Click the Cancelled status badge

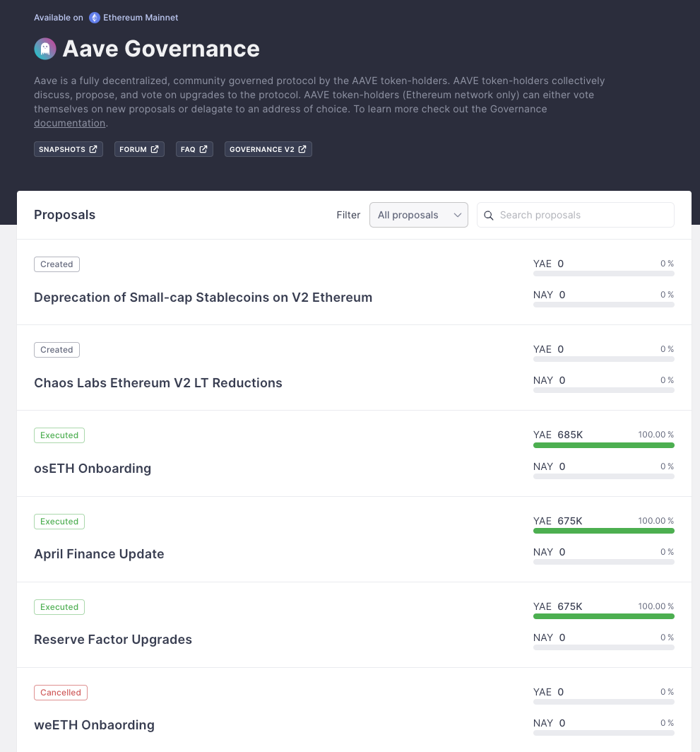[61, 693]
